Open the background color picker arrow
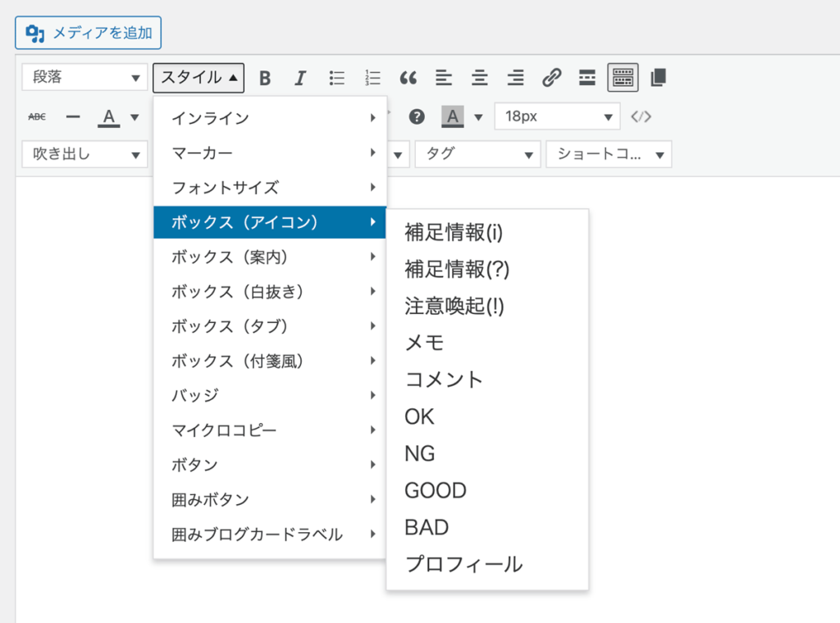Viewport: 840px width, 623px height. coord(478,117)
